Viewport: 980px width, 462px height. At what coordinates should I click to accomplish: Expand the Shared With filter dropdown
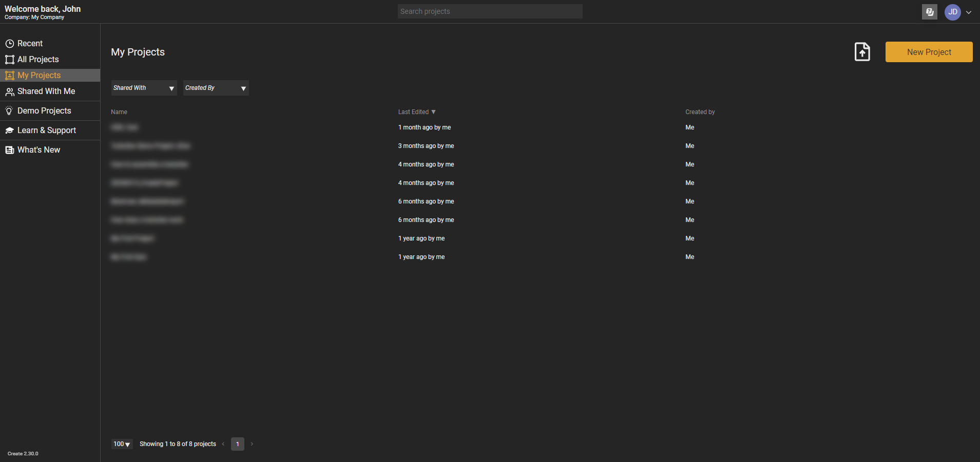pos(144,88)
